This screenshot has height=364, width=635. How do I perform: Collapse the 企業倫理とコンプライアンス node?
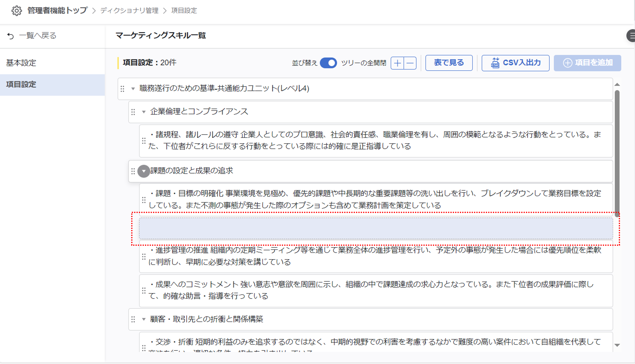[x=144, y=112]
